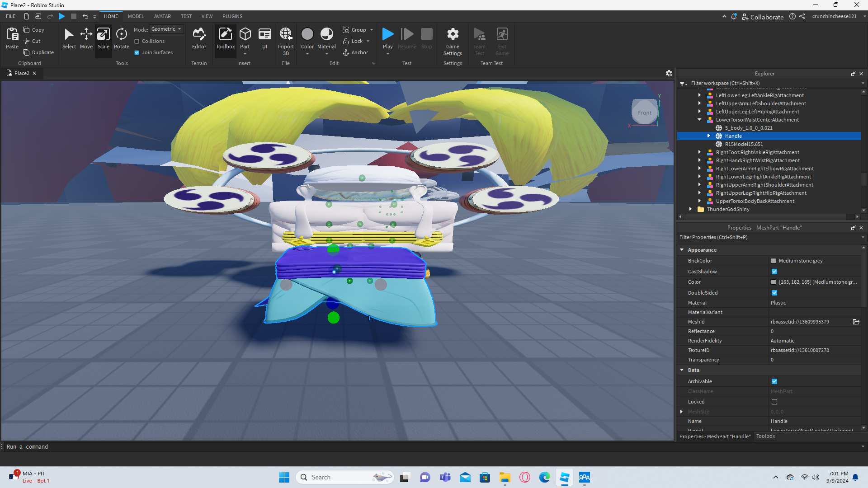Expand the ThunderGodShiny folder

(x=690, y=209)
